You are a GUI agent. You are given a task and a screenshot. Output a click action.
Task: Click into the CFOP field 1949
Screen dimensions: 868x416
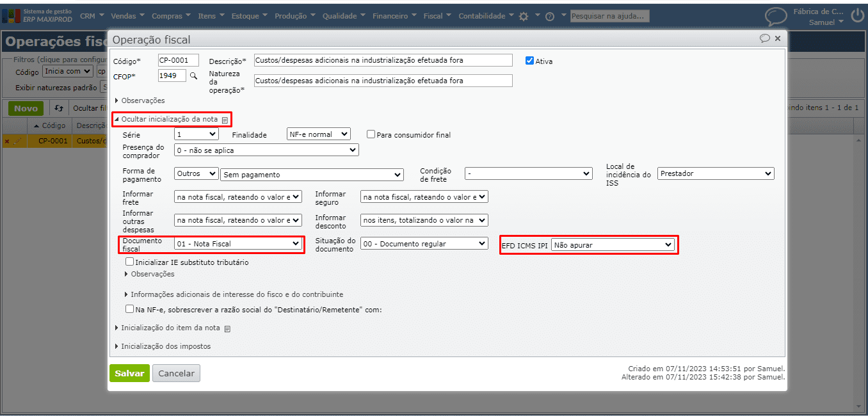(172, 76)
